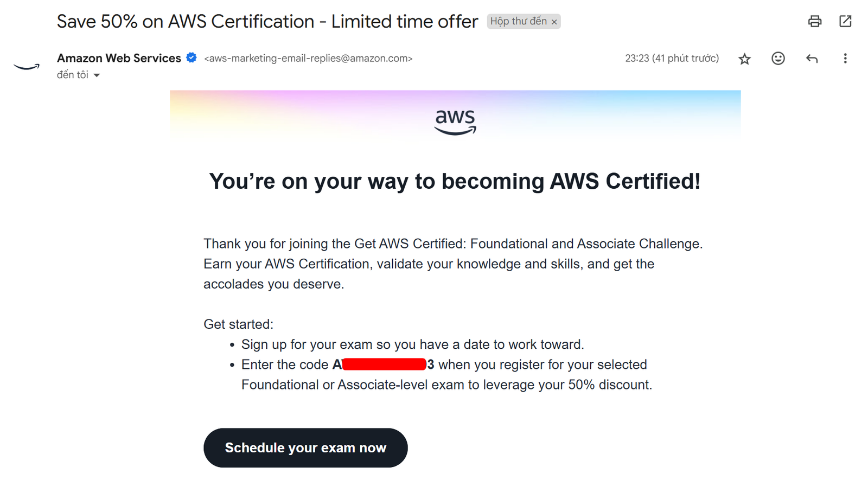
Task: Click the "You're on your way" headline
Action: [455, 181]
